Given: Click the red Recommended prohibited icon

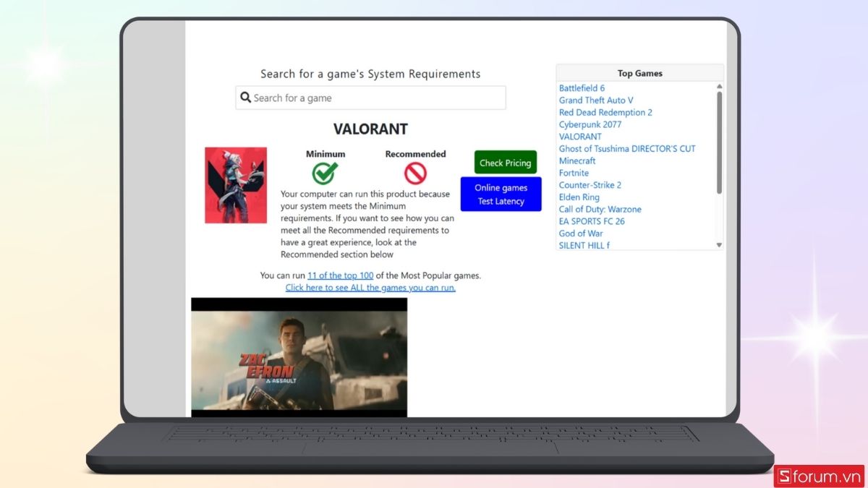Looking at the screenshot, I should tap(415, 173).
